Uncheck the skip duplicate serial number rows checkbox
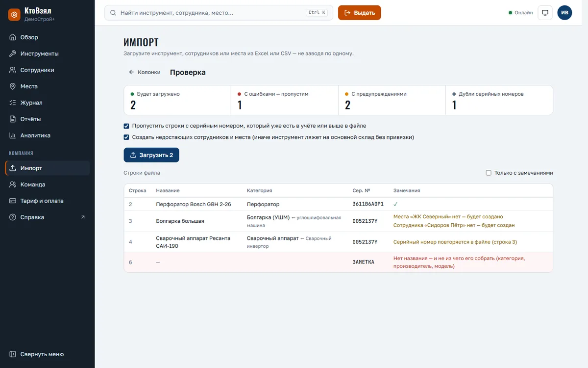 126,126
